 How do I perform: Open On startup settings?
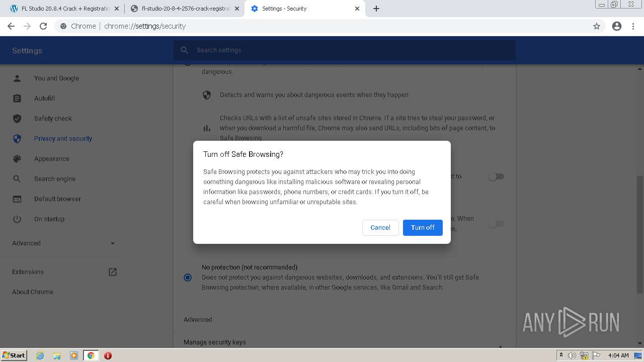49,219
